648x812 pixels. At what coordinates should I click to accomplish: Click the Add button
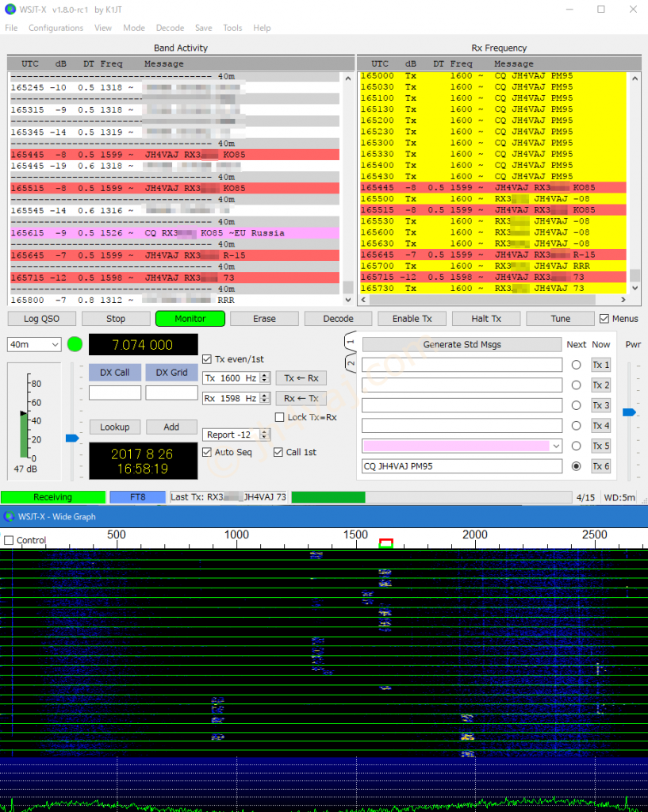pos(171,427)
